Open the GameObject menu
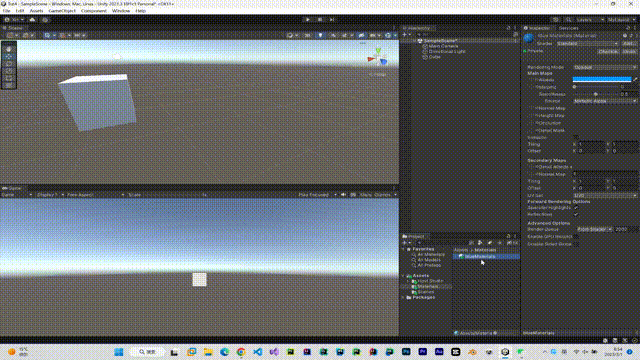 click(62, 11)
